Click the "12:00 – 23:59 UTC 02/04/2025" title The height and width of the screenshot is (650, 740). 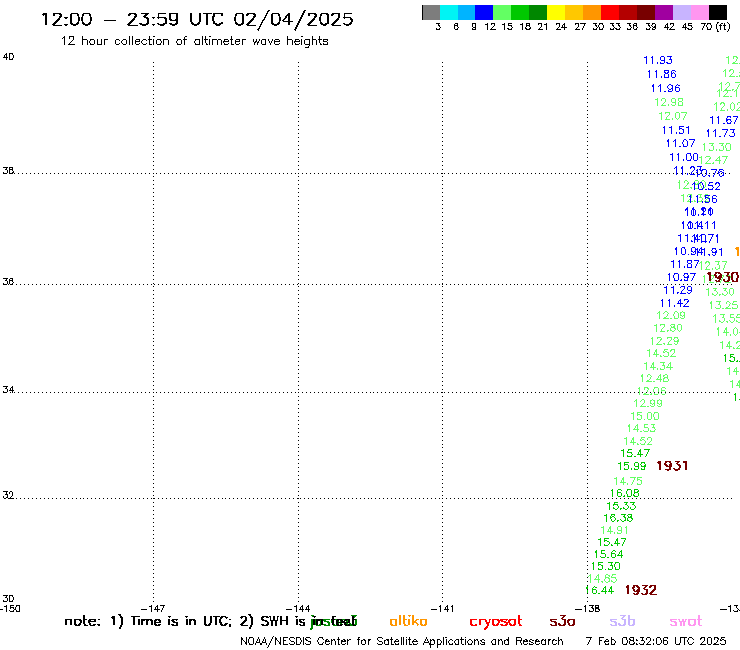pyautogui.click(x=197, y=19)
